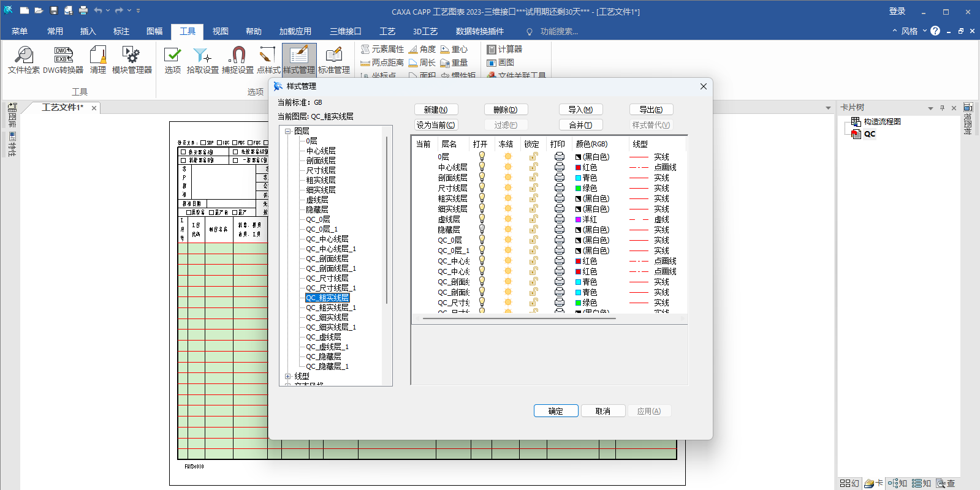Viewport: 980px width, 490px height.
Task: Click the 新建(N) button
Action: coord(436,110)
